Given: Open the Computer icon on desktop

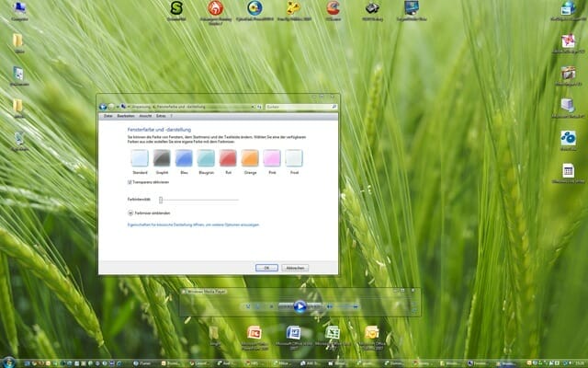Looking at the screenshot, I should click(19, 9).
